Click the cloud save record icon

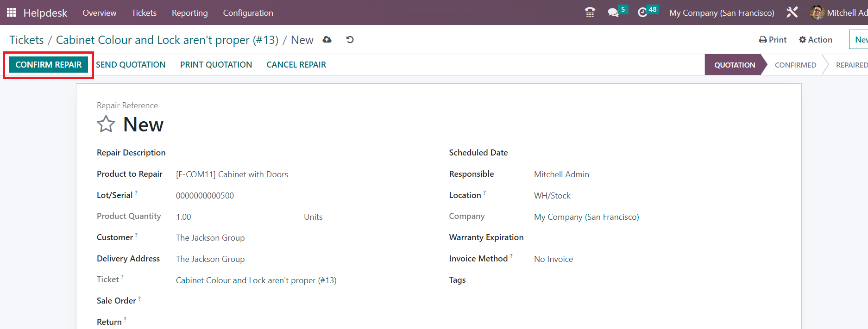pyautogui.click(x=327, y=40)
